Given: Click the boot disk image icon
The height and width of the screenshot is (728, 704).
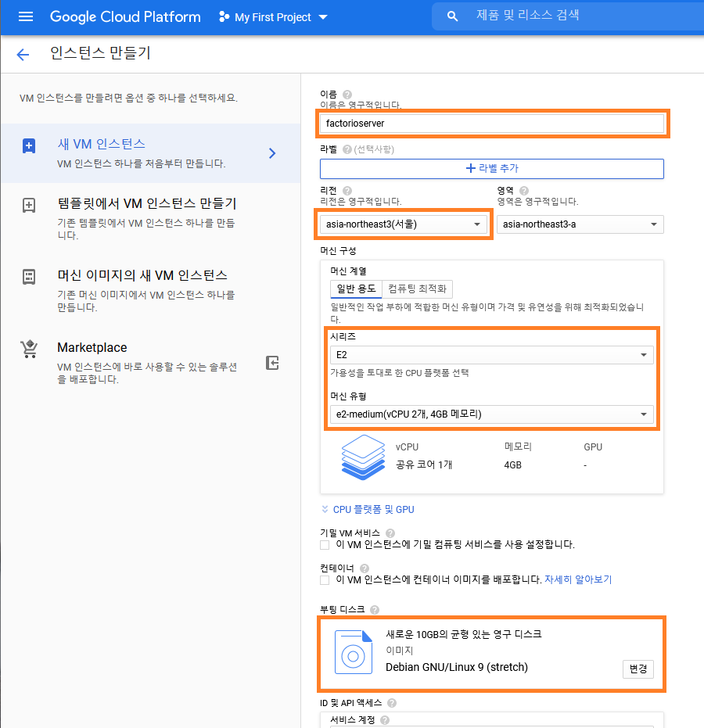Looking at the screenshot, I should tap(354, 652).
